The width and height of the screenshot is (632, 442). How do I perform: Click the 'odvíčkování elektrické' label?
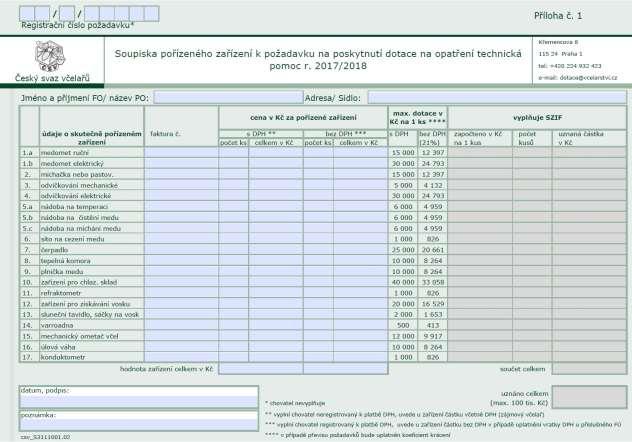pyautogui.click(x=76, y=196)
